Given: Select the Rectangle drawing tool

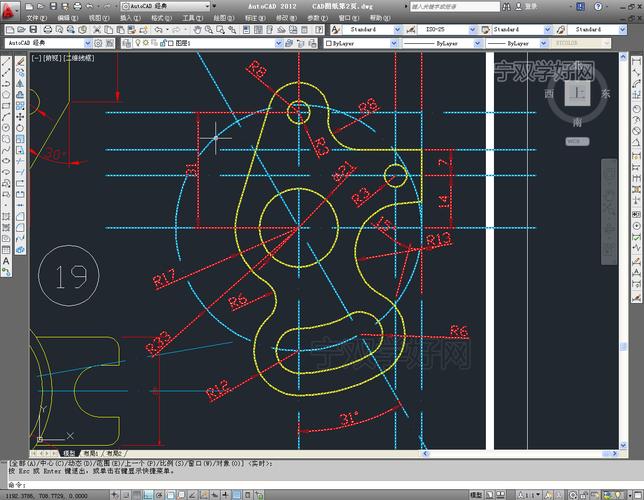Looking at the screenshot, I should tap(7, 105).
